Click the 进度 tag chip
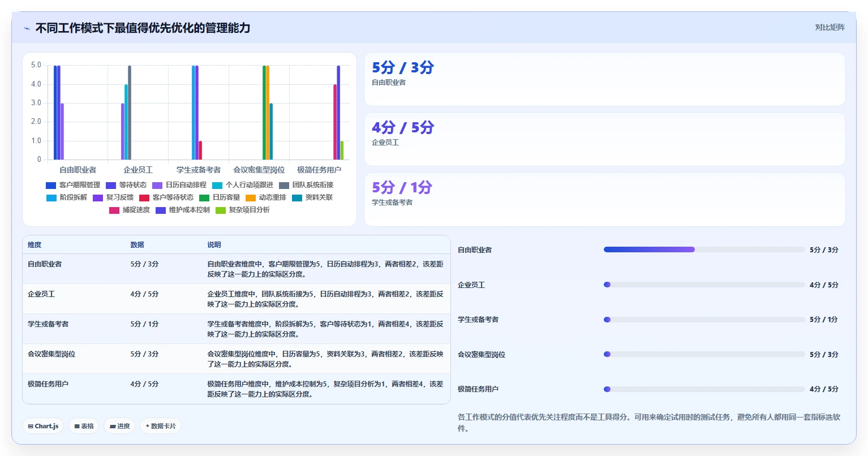The width and height of the screenshot is (868, 456). point(119,426)
